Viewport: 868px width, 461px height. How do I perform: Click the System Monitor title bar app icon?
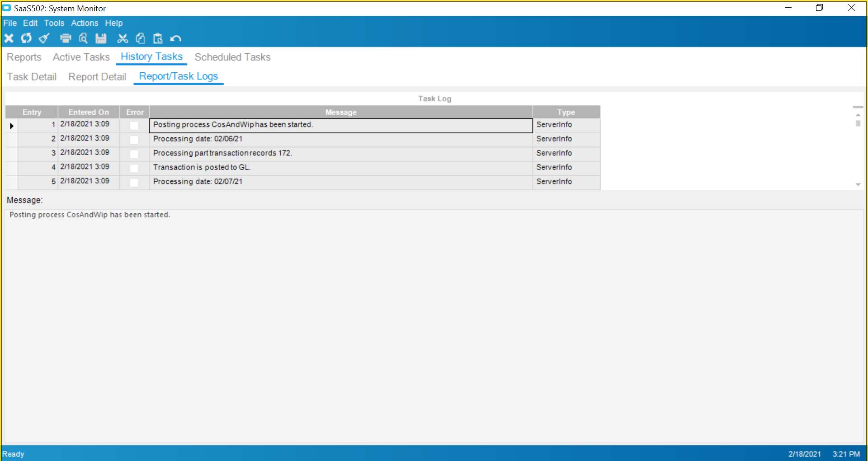tap(7, 8)
